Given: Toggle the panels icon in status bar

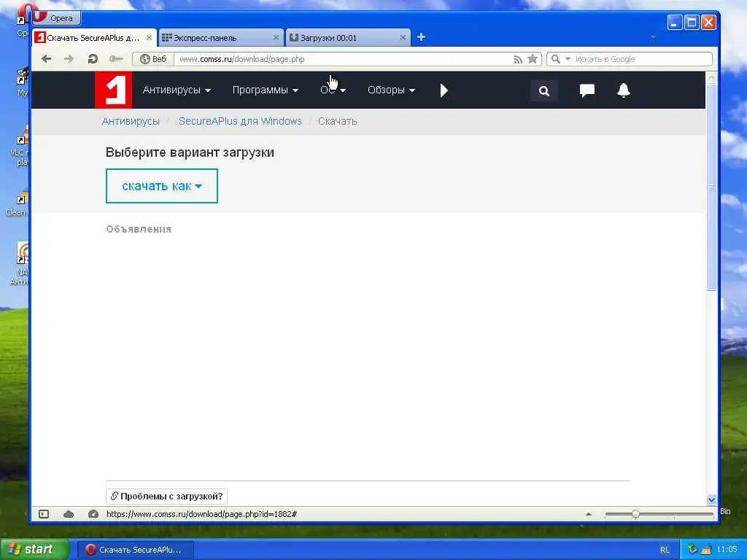Looking at the screenshot, I should click(x=44, y=514).
